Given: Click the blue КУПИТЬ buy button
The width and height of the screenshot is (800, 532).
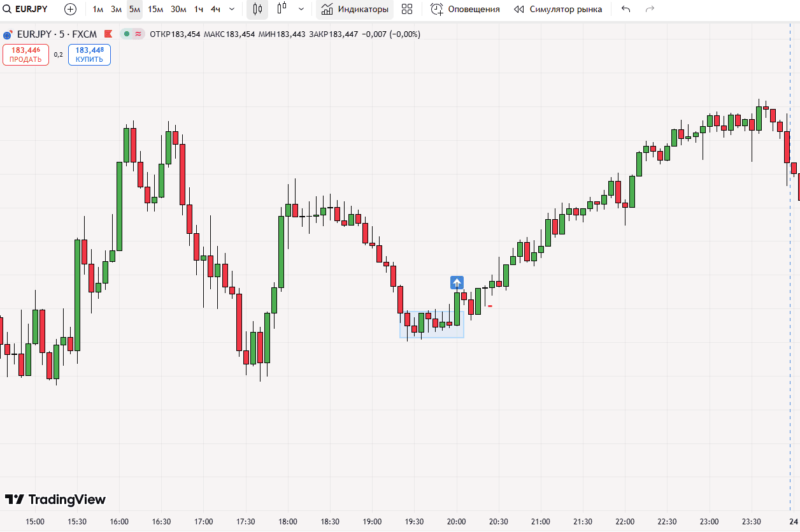Looking at the screenshot, I should (89, 55).
